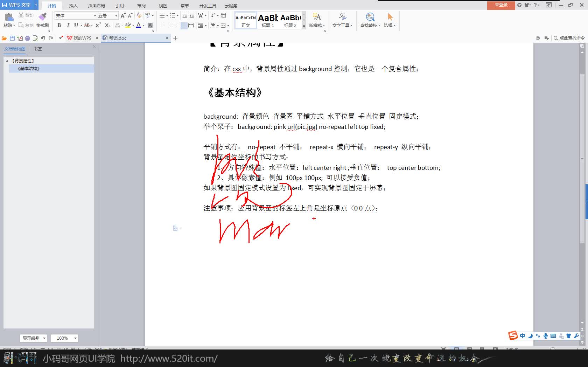Open the 引用 (References) tab

120,6
